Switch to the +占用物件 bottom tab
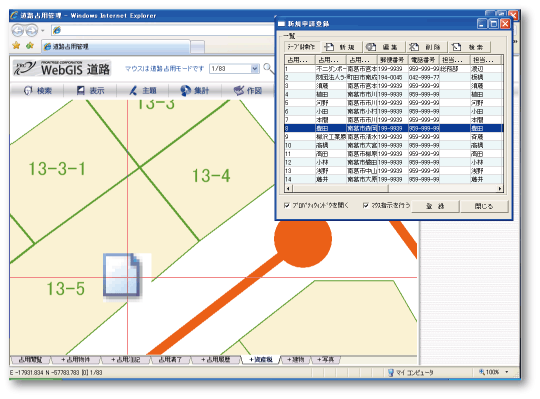This screenshot has height=399, width=540. click(76, 360)
